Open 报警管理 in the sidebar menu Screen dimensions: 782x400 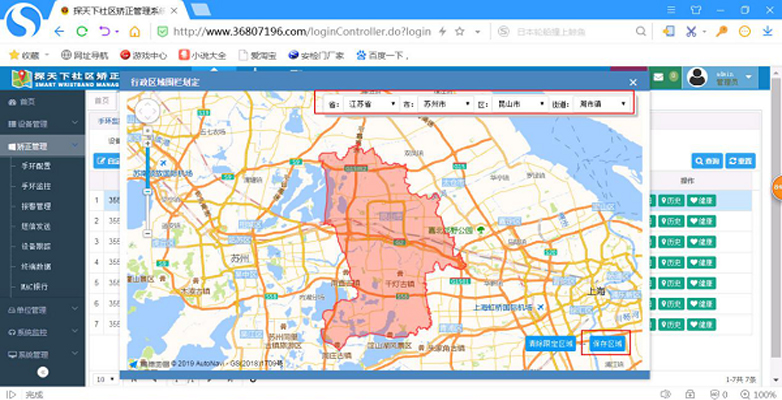pos(37,206)
